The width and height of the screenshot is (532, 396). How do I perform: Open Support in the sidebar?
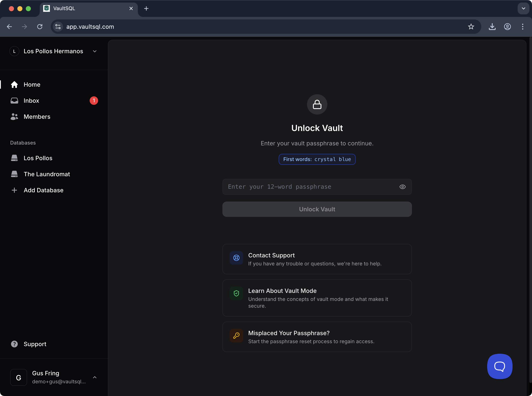[54, 344]
